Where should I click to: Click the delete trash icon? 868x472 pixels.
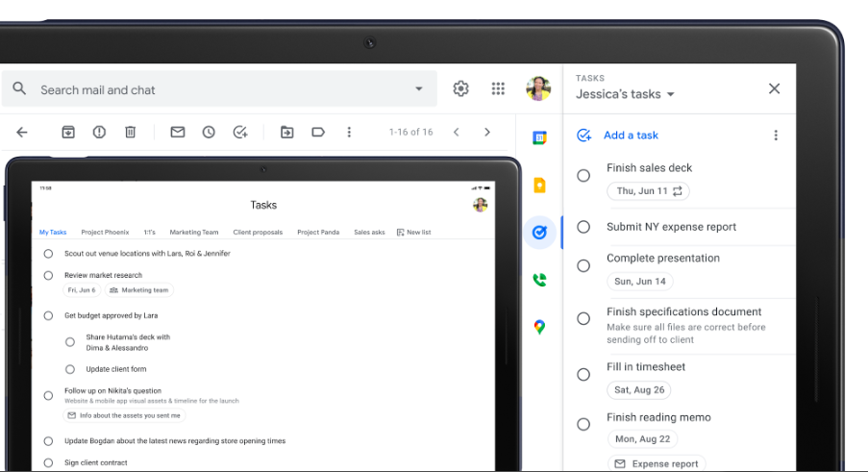pyautogui.click(x=131, y=132)
